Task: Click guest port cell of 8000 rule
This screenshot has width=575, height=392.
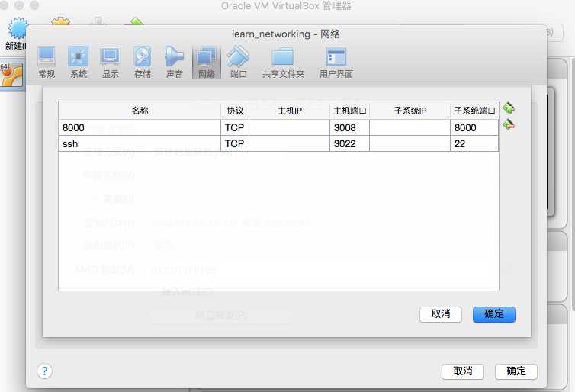Action: (x=474, y=127)
